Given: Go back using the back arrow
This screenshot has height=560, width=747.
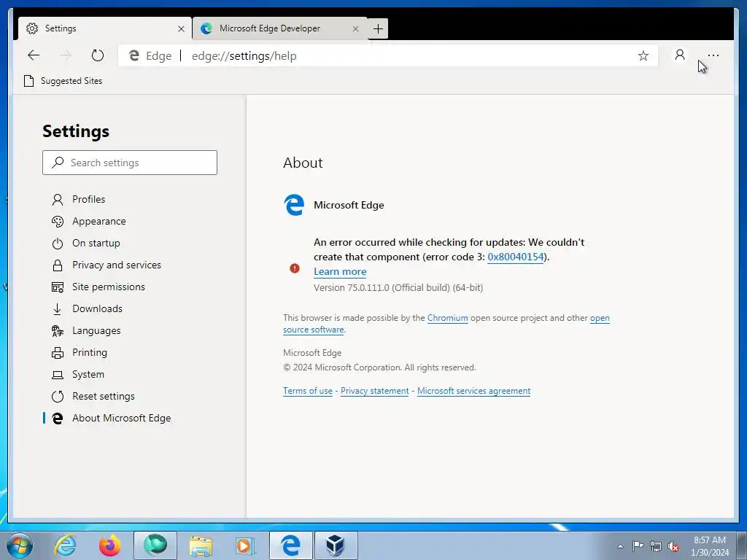Looking at the screenshot, I should (34, 55).
